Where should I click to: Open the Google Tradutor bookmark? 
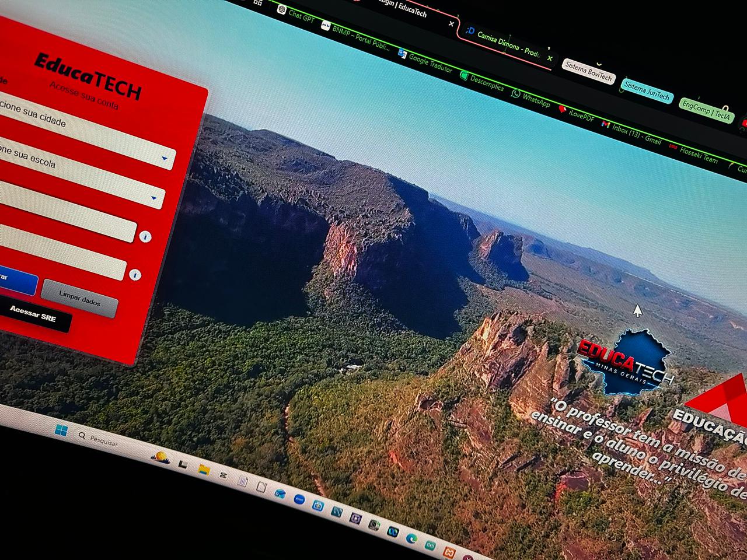pyautogui.click(x=425, y=61)
